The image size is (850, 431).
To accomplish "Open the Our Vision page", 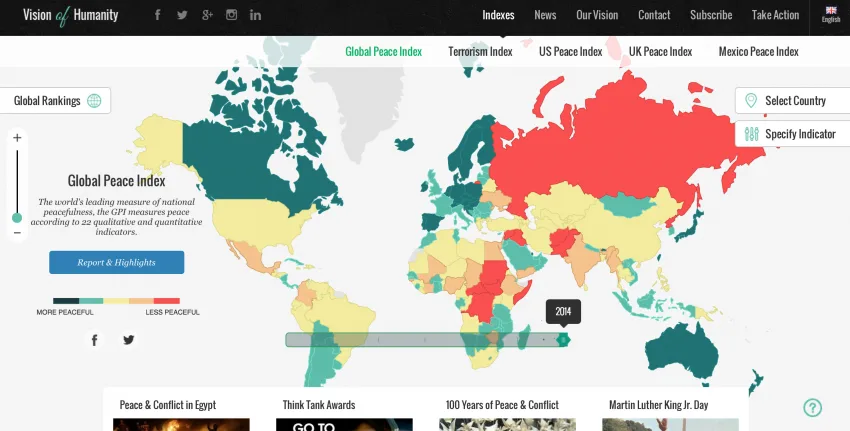I will 597,15.
